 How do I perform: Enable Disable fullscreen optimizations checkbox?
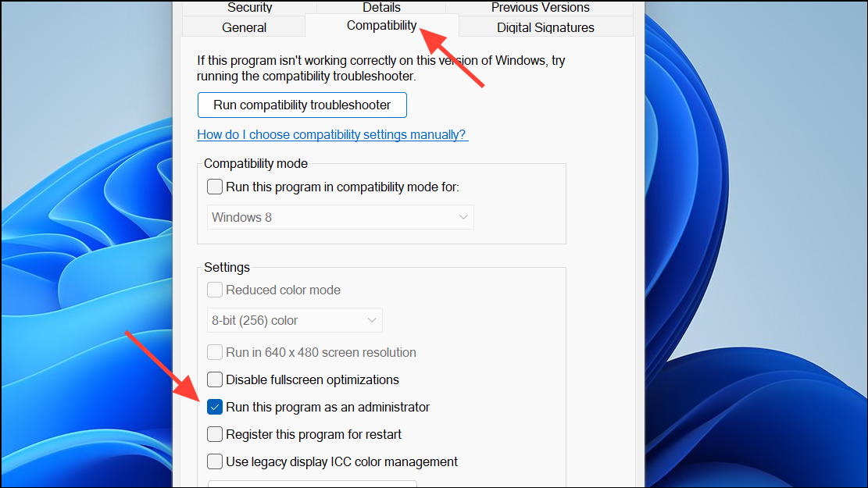215,379
